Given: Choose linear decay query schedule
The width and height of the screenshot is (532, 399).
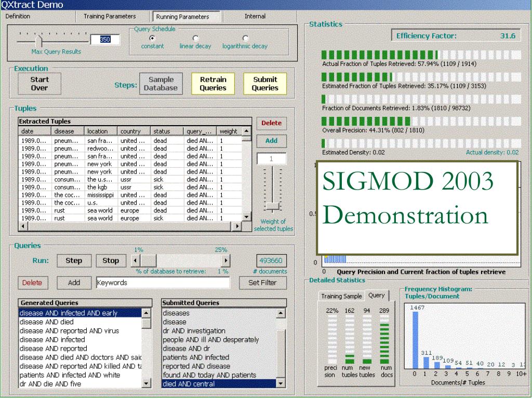Looking at the screenshot, I should pos(195,38).
